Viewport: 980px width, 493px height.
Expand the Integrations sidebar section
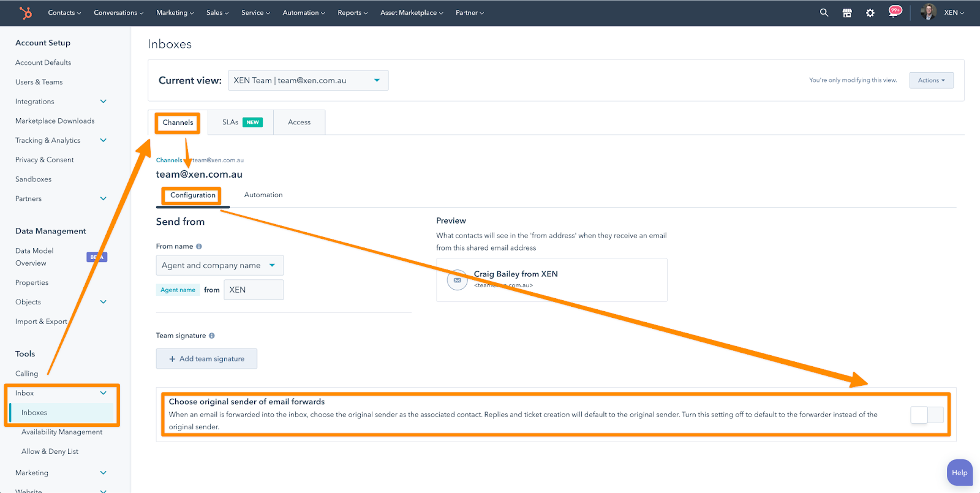103,102
